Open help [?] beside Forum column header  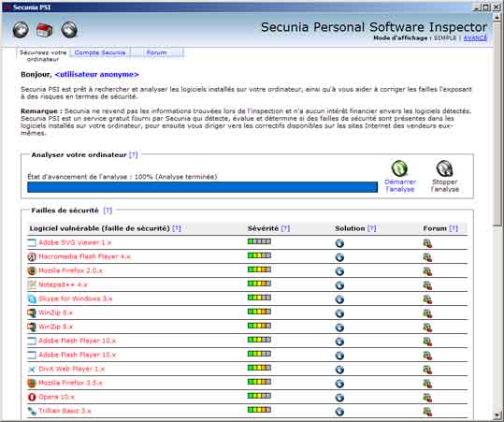454,228
